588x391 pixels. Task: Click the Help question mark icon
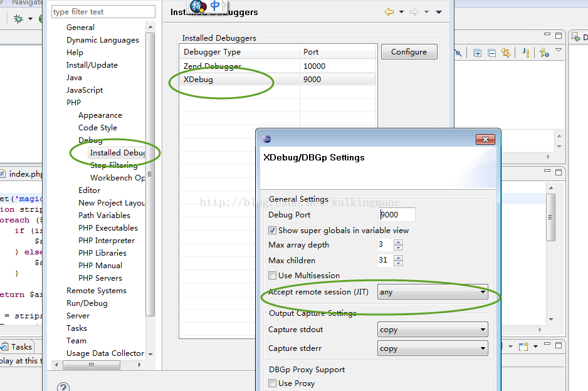[x=63, y=387]
